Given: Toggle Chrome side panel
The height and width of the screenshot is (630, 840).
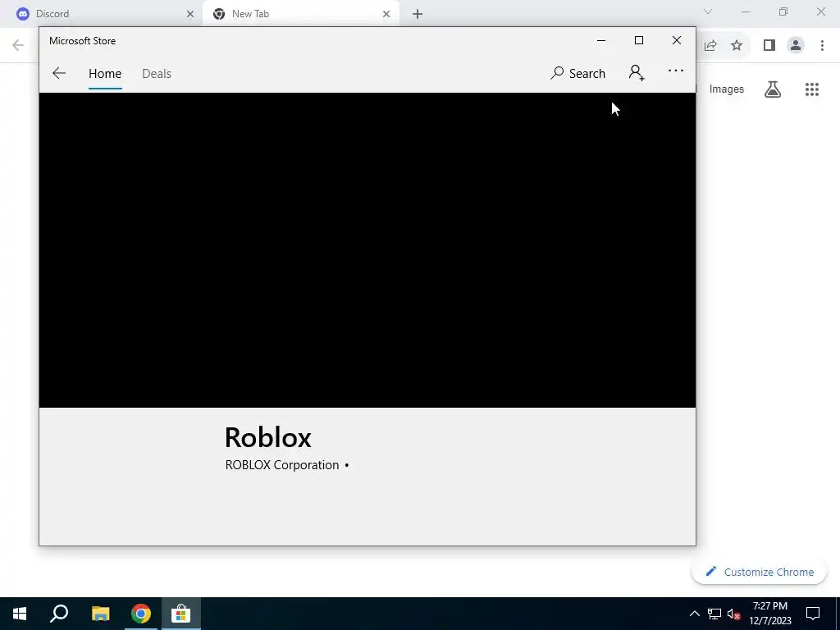Looking at the screenshot, I should 769,46.
